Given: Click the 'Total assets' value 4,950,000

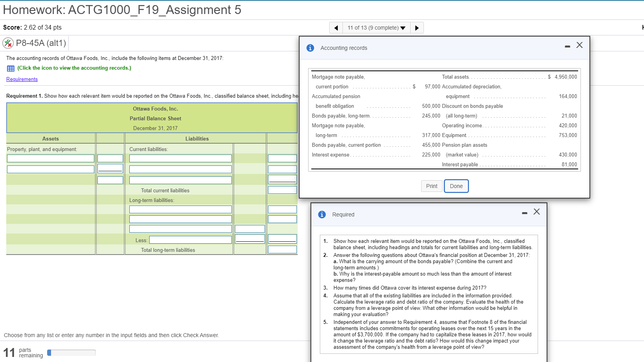Looking at the screenshot, I should pyautogui.click(x=566, y=77).
